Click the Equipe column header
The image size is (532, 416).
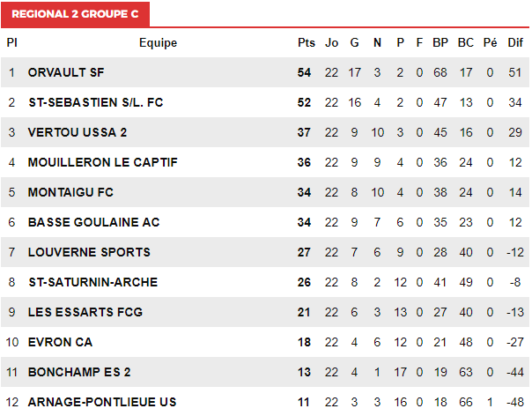click(159, 43)
